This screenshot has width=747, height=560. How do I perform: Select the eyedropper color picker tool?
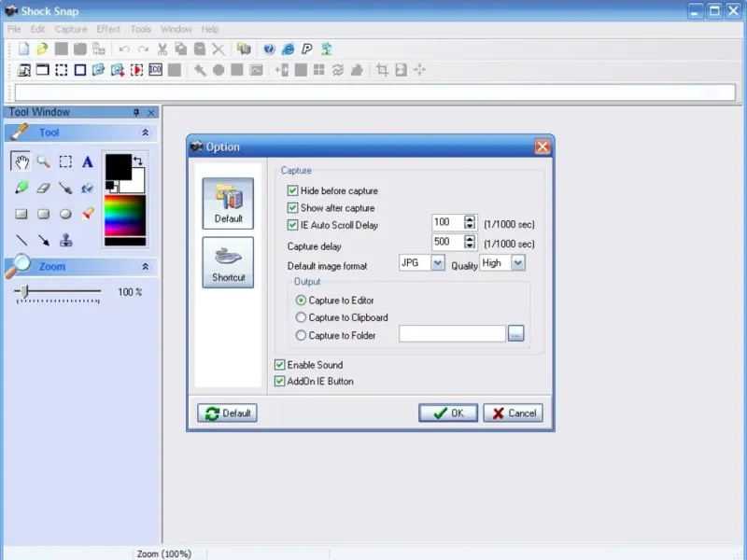point(65,189)
